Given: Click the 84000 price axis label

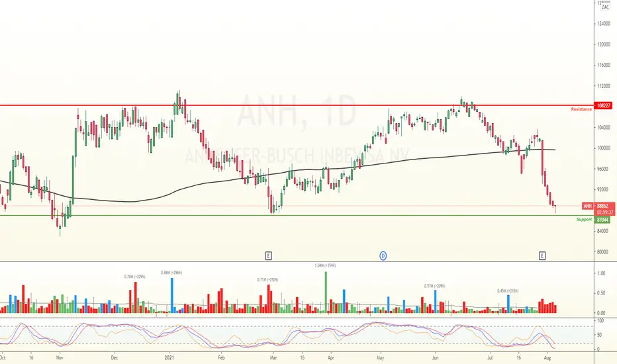Looking at the screenshot, I should pyautogui.click(x=604, y=232).
